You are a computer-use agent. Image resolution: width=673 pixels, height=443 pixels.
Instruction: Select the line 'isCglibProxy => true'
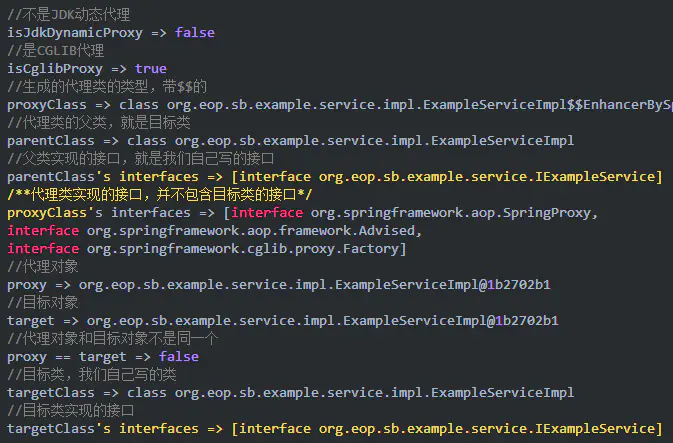coord(87,69)
